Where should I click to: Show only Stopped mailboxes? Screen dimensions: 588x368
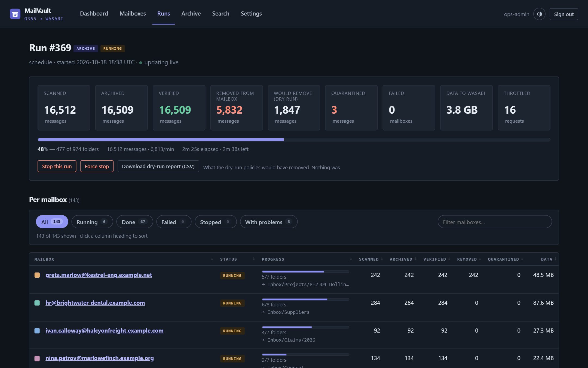216,222
